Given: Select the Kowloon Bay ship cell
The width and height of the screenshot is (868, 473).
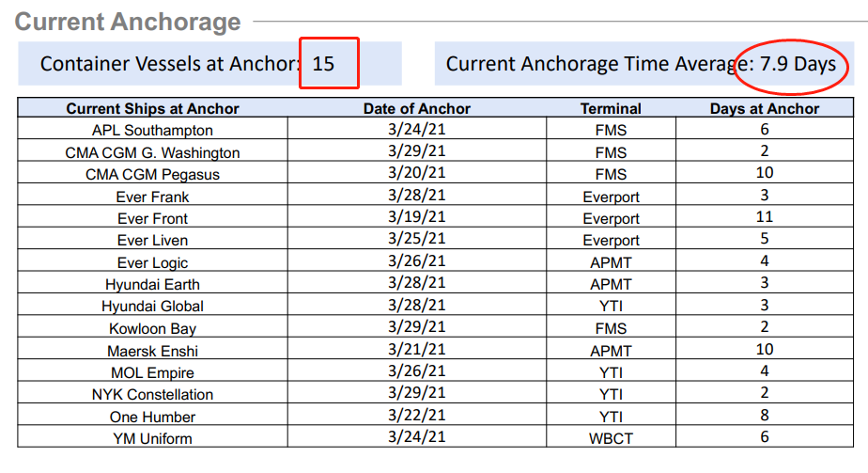Looking at the screenshot, I should [x=152, y=328].
